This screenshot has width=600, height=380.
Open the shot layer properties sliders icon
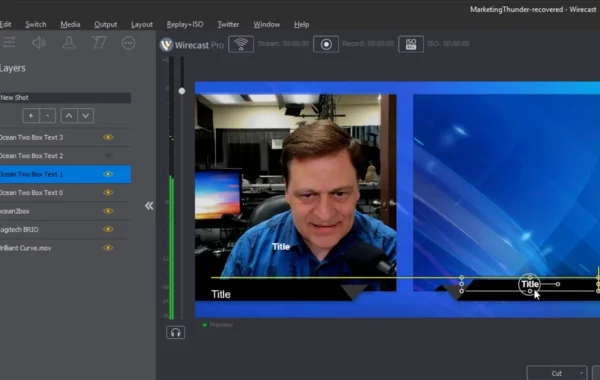point(9,42)
